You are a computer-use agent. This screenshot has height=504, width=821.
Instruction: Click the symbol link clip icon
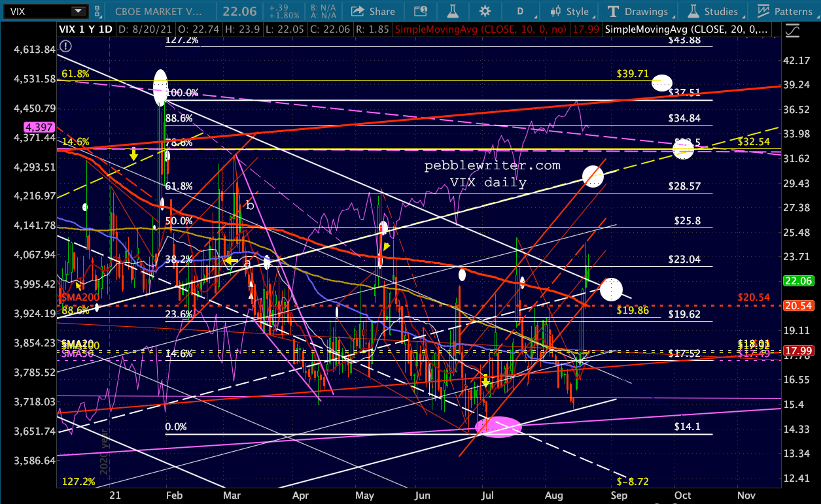tap(97, 11)
